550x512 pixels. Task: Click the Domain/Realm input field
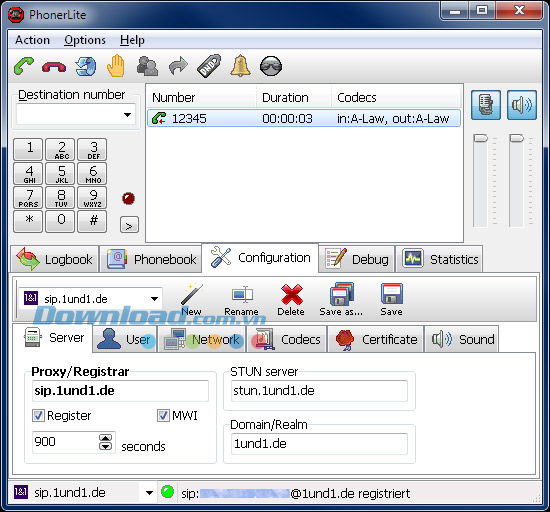(x=319, y=444)
